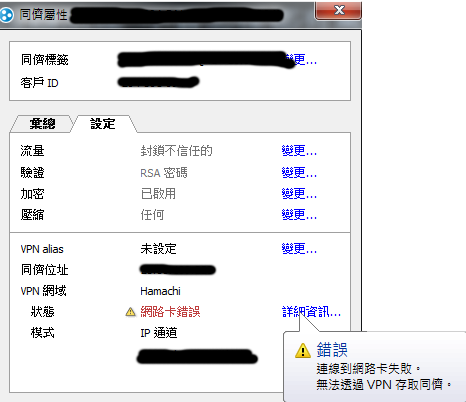466x402 pixels.
Task: Click the warning icon in the 錯誤 balloon
Action: click(x=303, y=350)
